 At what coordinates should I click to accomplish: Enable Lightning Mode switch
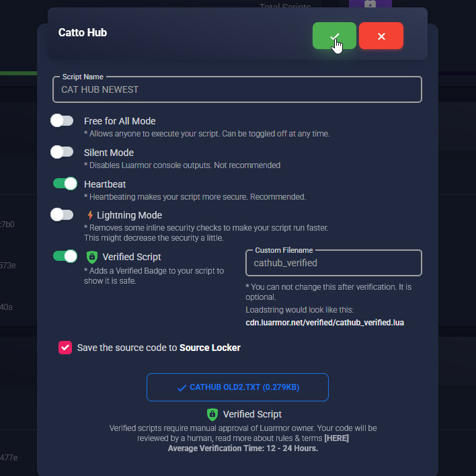(62, 214)
